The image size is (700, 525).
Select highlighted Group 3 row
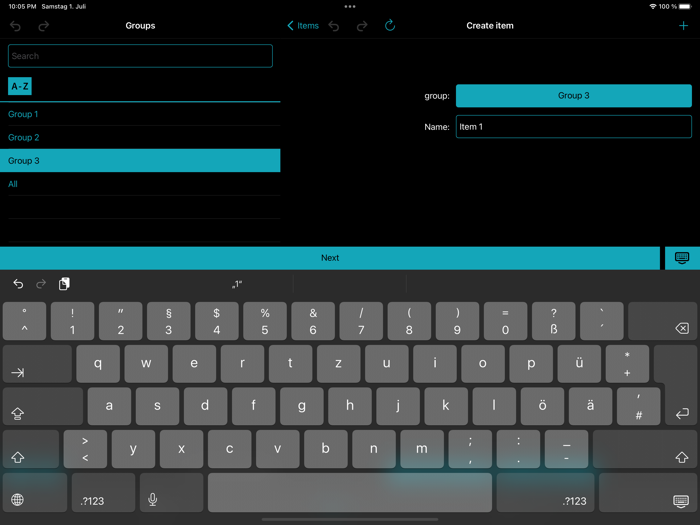(x=140, y=161)
